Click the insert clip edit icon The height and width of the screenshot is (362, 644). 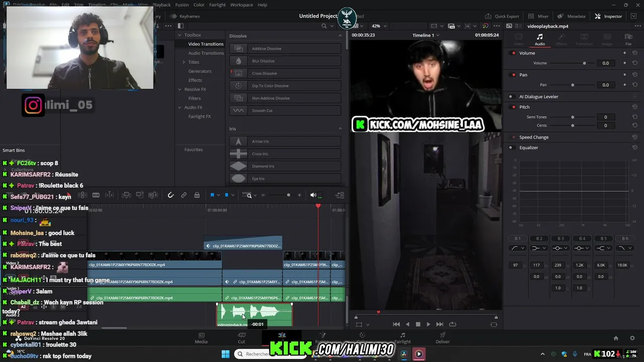127,195
